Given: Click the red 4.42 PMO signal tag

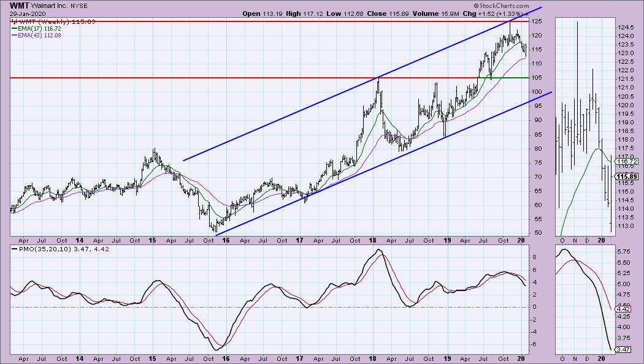Looking at the screenshot, I should 623,309.
